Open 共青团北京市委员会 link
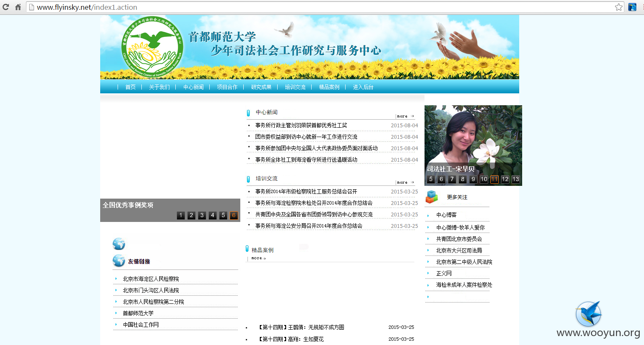Image resolution: width=644 pixels, height=345 pixels. [459, 239]
